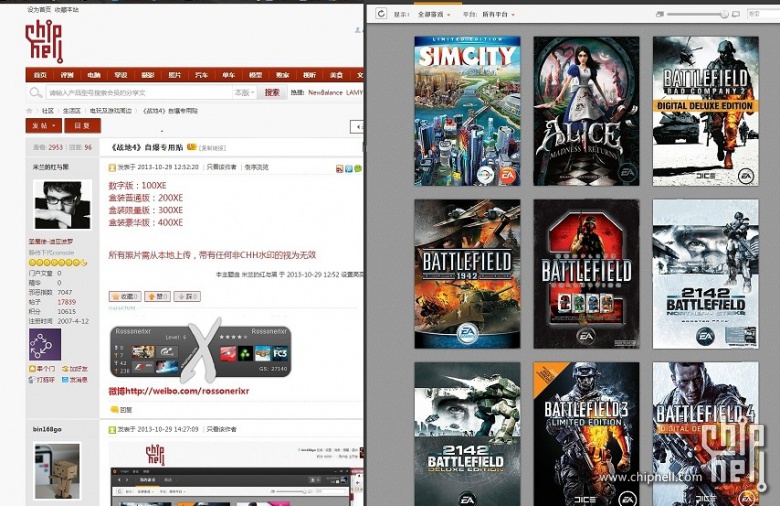Click the 搜索 search button
780x506 pixels.
[x=272, y=93]
